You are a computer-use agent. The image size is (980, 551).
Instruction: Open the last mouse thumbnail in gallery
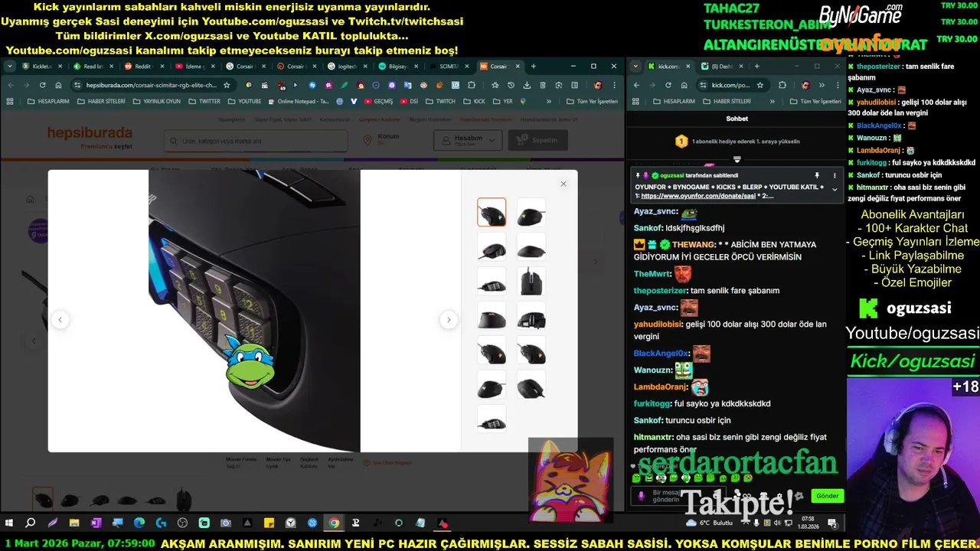click(492, 419)
